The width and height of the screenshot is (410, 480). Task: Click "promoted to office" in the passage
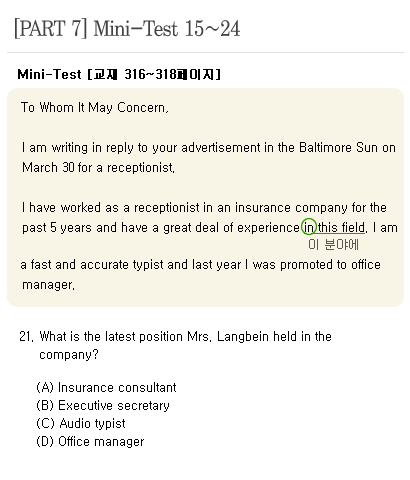click(330, 265)
